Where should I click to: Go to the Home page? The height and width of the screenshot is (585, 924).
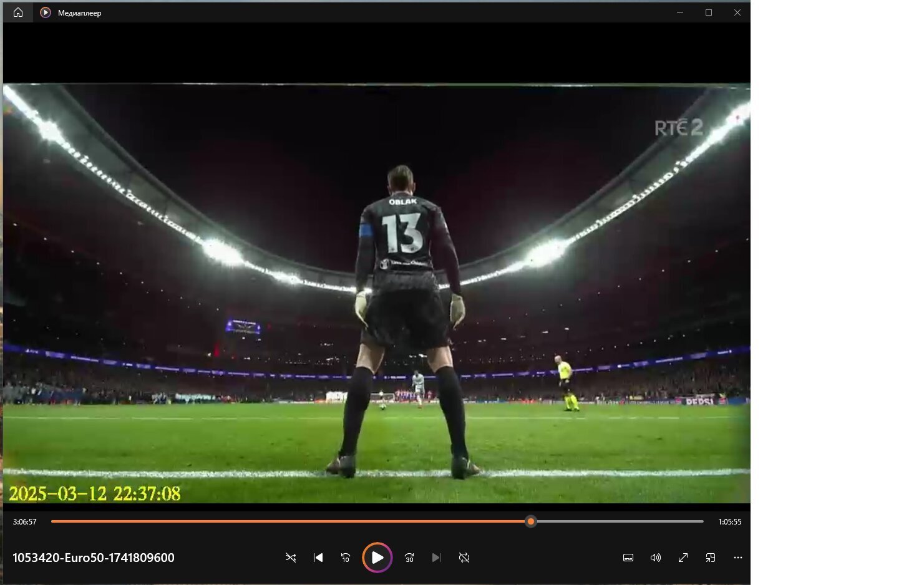[x=18, y=12]
